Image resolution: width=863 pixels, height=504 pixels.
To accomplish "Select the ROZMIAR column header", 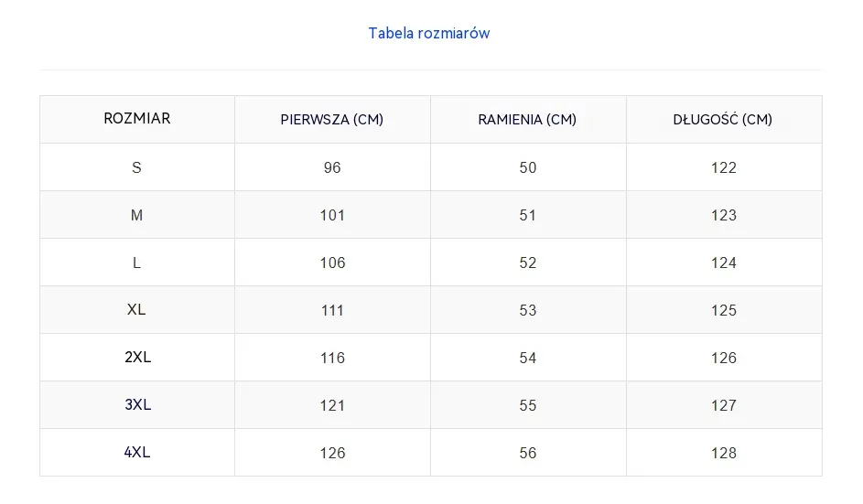I will point(137,119).
